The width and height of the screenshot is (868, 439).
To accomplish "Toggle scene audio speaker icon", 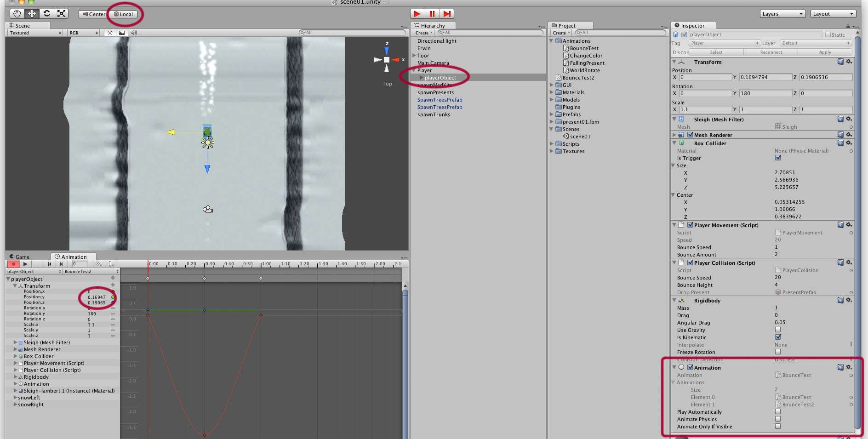I will click(134, 33).
